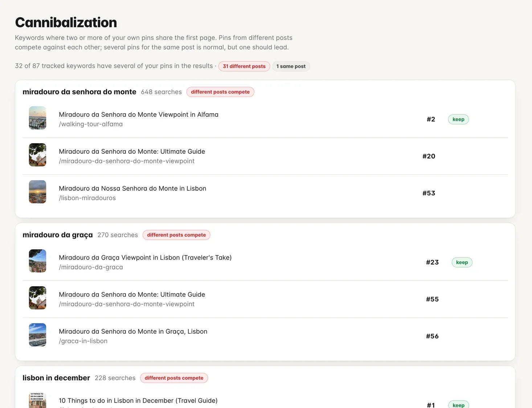This screenshot has width=532, height=408.
Task: Click the "228 searches" count
Action: [115, 378]
